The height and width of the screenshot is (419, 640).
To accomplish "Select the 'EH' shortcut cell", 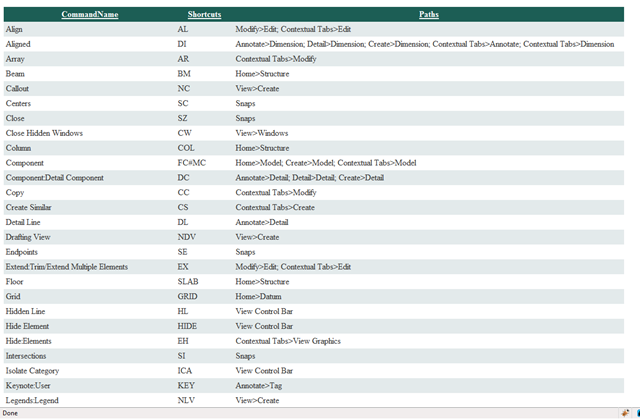I will click(183, 341).
